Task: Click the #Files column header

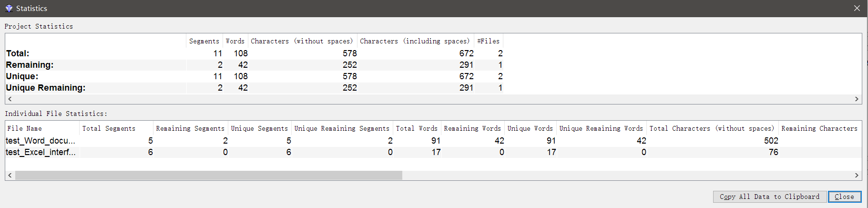Action: click(489, 41)
